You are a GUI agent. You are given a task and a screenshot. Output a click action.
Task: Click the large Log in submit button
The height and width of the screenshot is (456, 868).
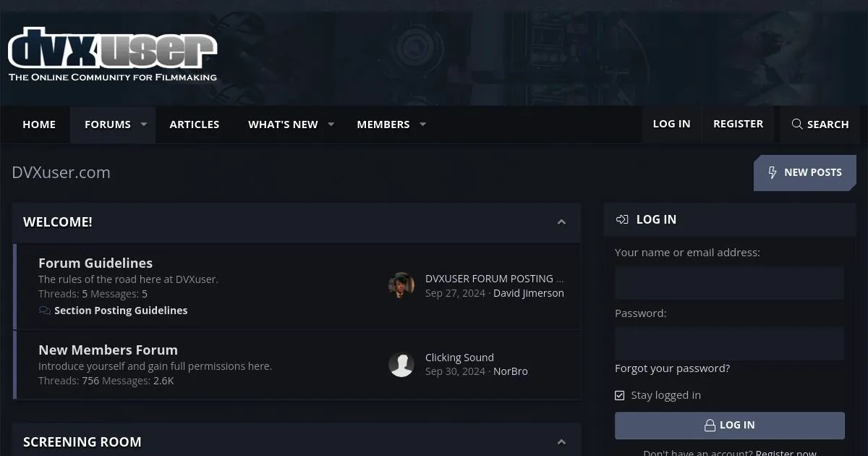tap(730, 426)
